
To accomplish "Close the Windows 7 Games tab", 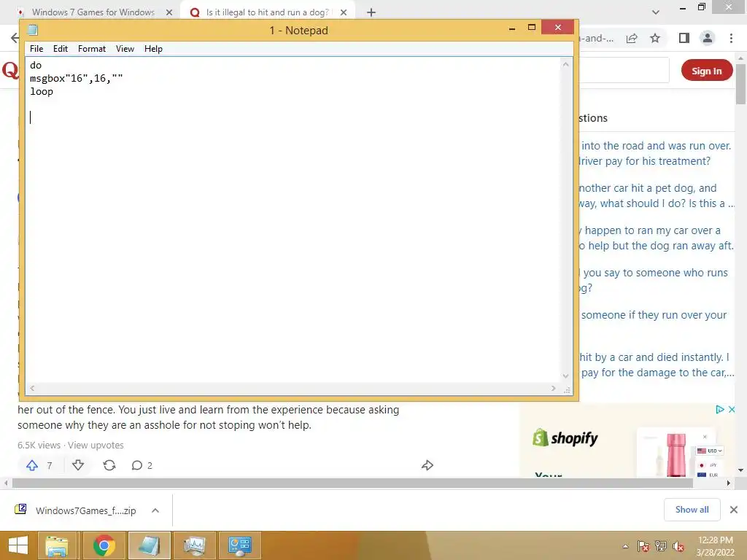I will pyautogui.click(x=169, y=12).
